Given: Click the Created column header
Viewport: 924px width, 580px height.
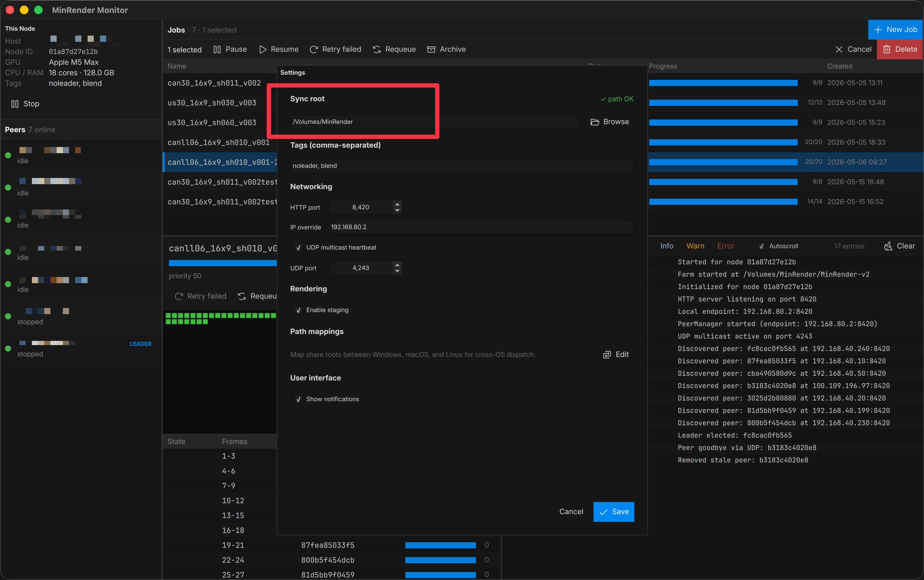Looking at the screenshot, I should (x=840, y=66).
